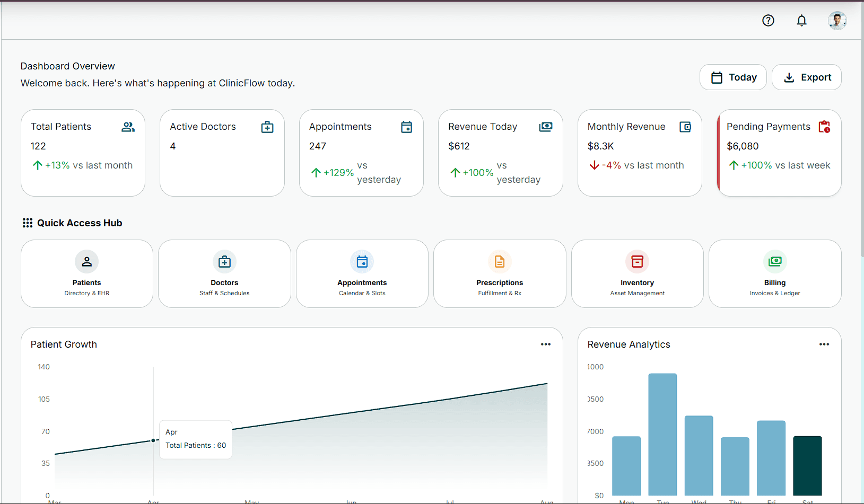Open the Doctors Staff & Schedules tile
The image size is (864, 504).
pos(224,273)
